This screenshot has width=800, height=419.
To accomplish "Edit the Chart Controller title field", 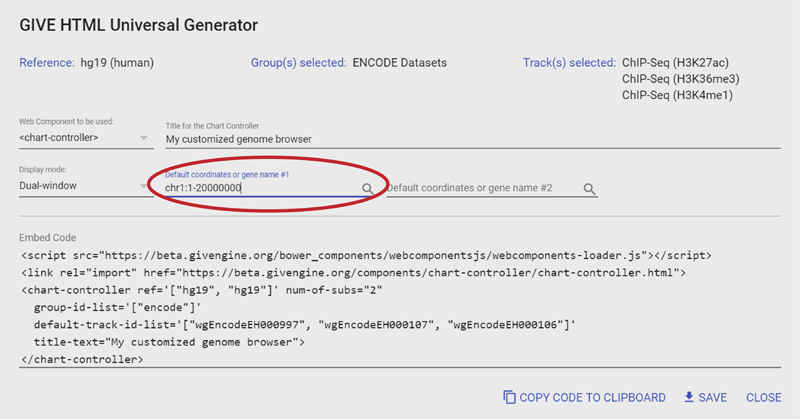I will tap(473, 139).
